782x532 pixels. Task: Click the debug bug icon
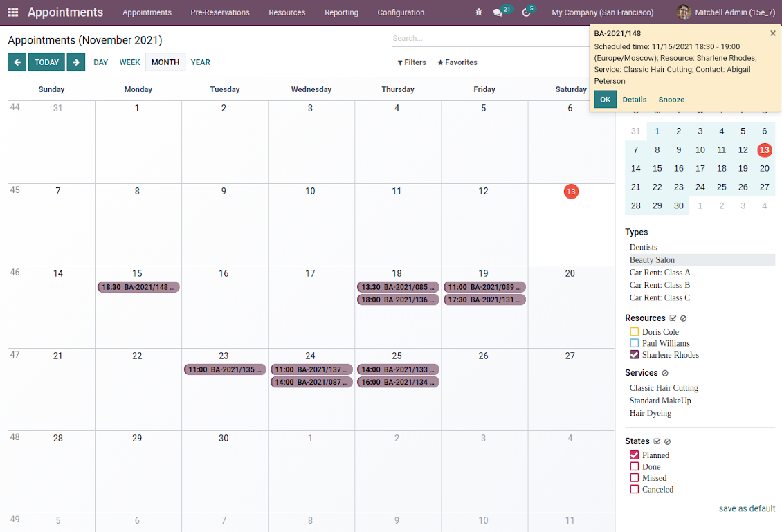(x=479, y=12)
